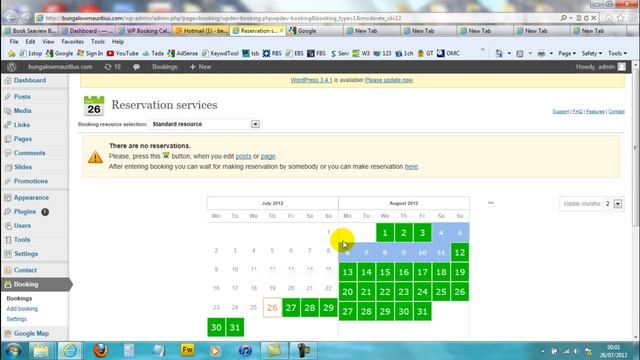Viewport: 640px width, 360px height.
Task: Open Plugins in the sidebar
Action: tap(25, 211)
